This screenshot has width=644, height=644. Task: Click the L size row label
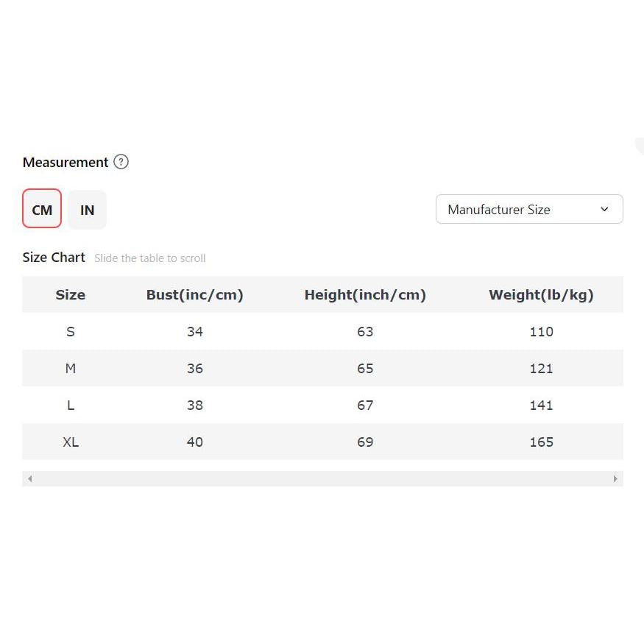pos(71,406)
